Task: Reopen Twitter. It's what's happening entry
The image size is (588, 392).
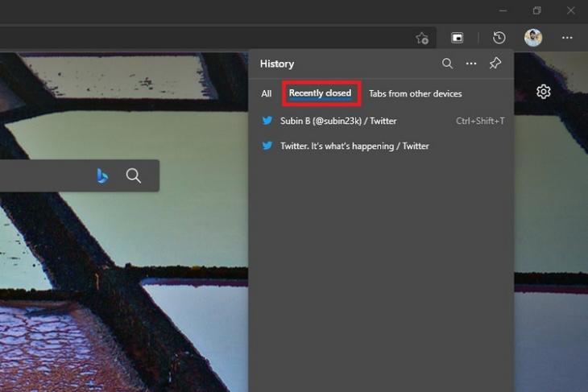Action: tap(354, 146)
